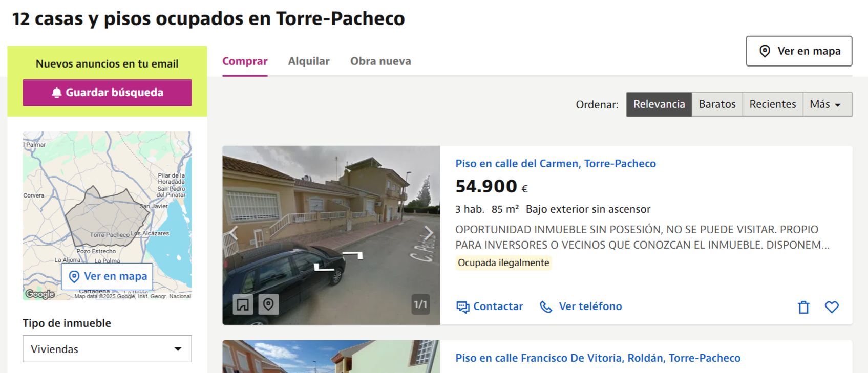
Task: Click the floor plan icon on photo
Action: coord(243,304)
